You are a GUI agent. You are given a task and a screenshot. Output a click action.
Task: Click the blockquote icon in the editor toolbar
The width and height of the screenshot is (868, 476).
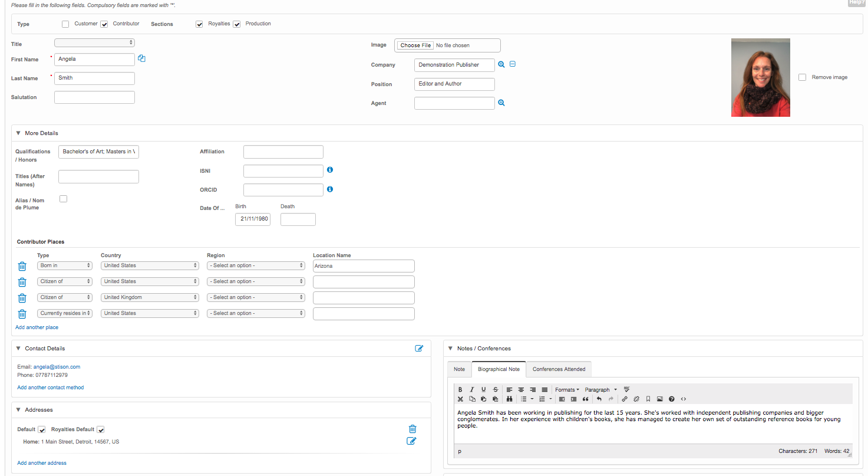(585, 399)
